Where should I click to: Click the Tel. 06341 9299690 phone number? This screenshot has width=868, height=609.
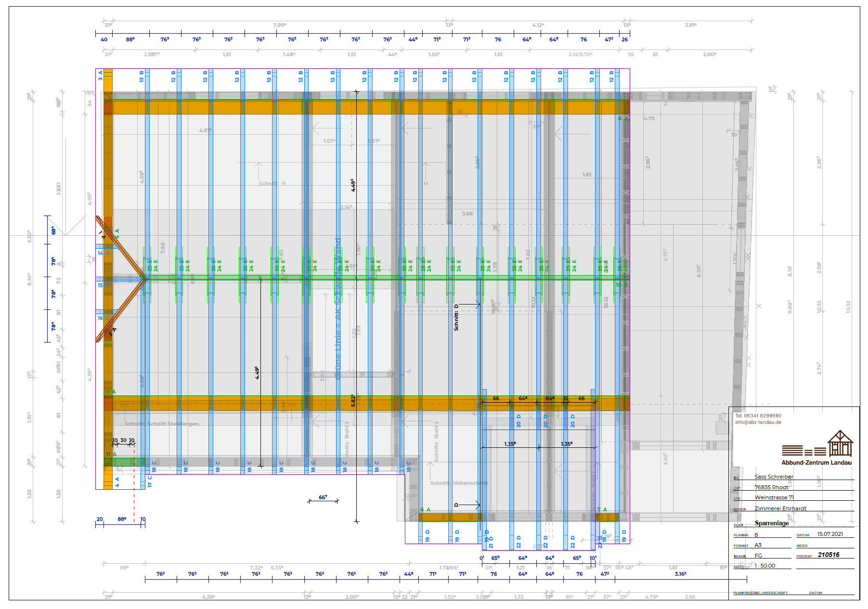coord(758,416)
